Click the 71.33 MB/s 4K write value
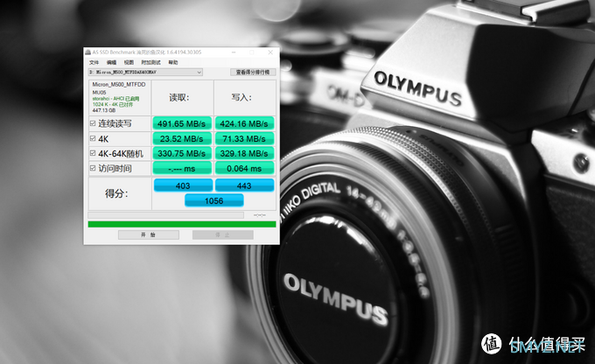This screenshot has height=364, width=595. click(x=244, y=139)
